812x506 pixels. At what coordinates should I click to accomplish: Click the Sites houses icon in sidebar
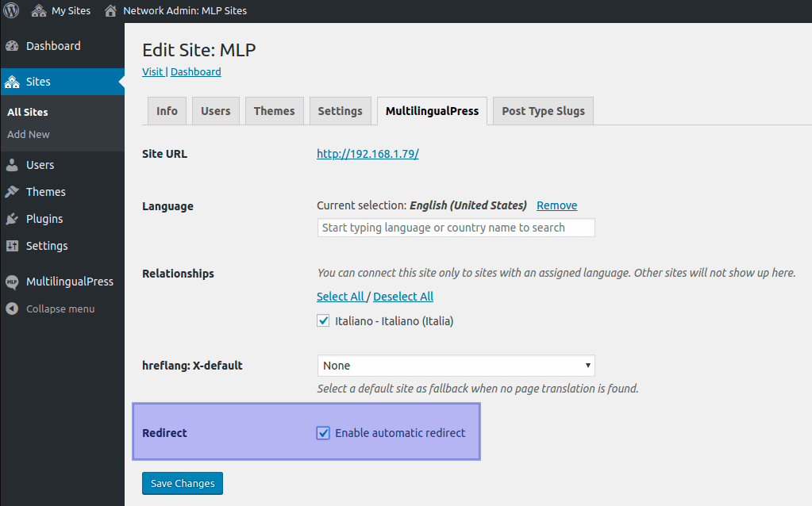click(x=12, y=82)
